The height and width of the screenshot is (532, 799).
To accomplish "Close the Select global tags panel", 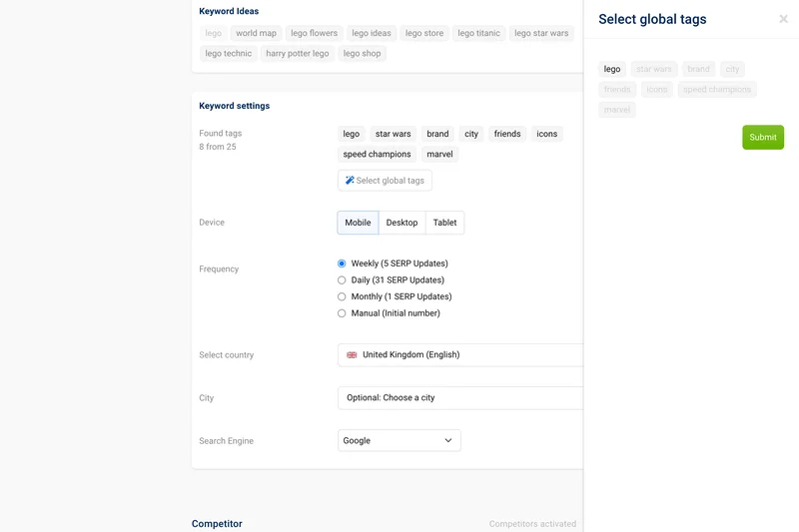I will pos(783,19).
